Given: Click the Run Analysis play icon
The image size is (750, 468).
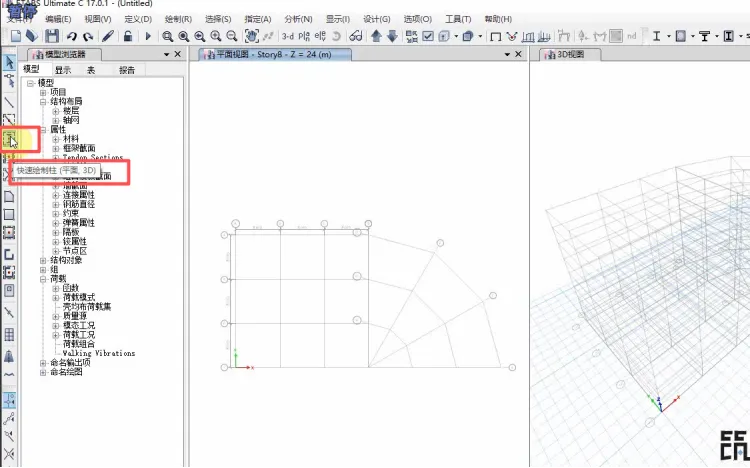Looking at the screenshot, I should click(x=148, y=36).
